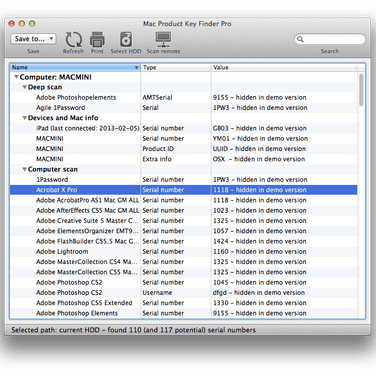Viewport: 376px width, 376px height.
Task: Click the vertical scrollbar thumb of the list
Action: 361,90
